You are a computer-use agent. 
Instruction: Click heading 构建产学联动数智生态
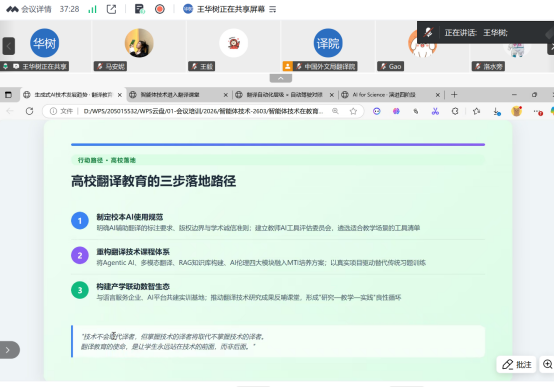(x=133, y=286)
